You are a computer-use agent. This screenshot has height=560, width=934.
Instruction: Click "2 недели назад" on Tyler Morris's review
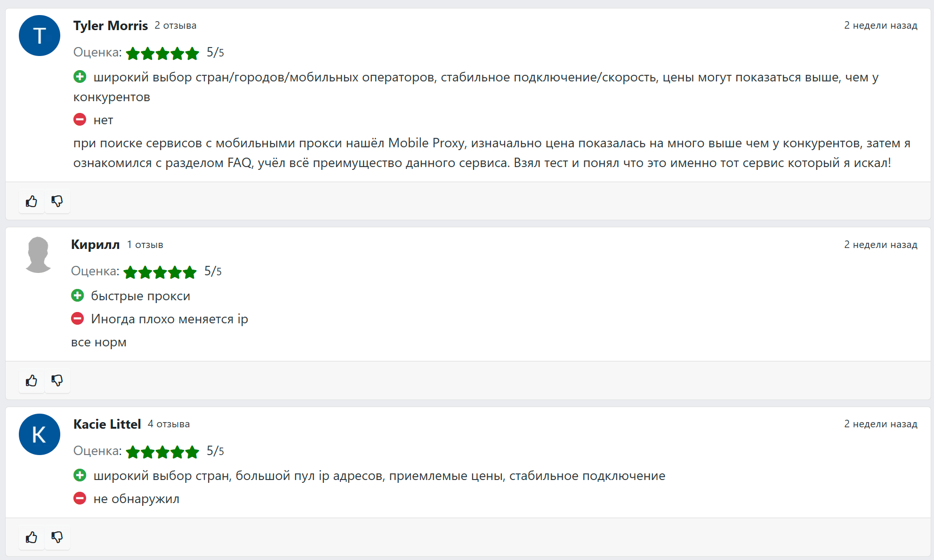(880, 25)
